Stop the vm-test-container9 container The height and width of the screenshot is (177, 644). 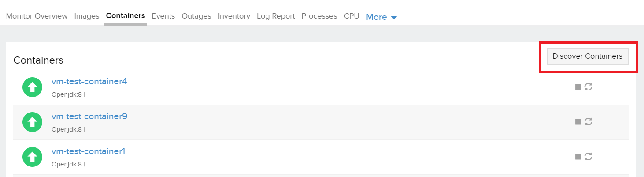[x=578, y=122]
